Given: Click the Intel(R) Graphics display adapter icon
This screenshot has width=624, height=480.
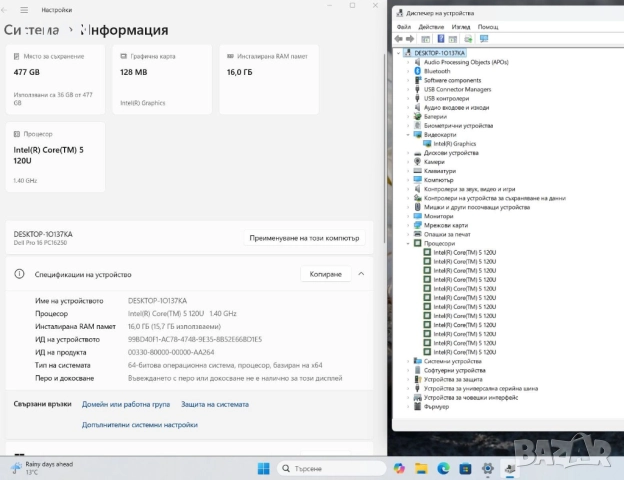Looking at the screenshot, I should point(427,144).
